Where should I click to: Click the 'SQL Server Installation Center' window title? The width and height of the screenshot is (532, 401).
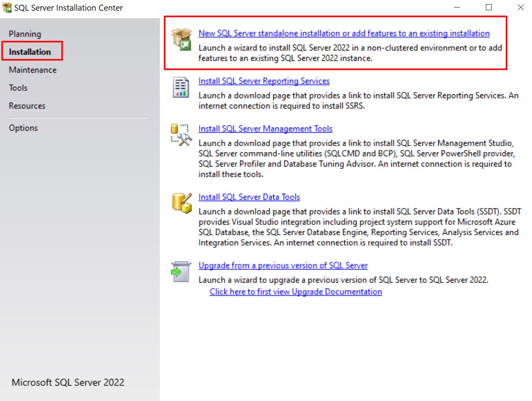(x=69, y=8)
